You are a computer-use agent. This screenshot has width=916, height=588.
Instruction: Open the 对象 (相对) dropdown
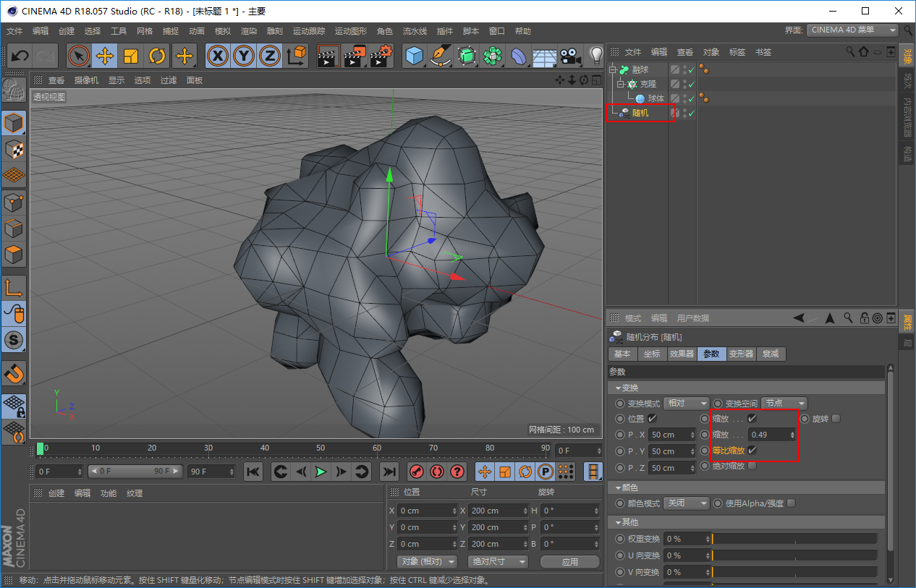pos(427,561)
